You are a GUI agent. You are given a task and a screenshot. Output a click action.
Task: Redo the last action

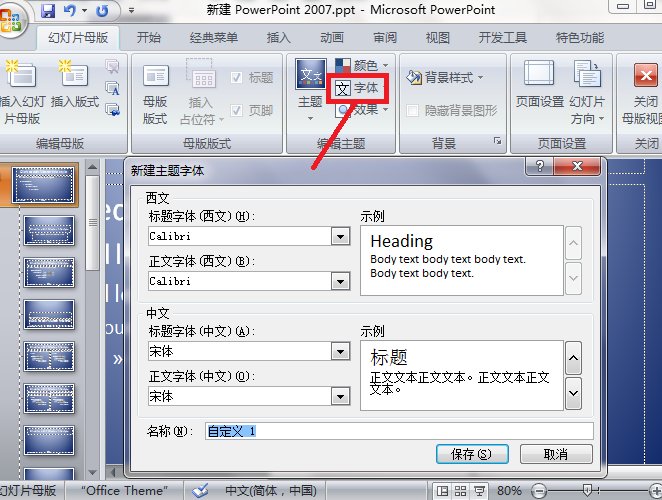click(x=102, y=10)
